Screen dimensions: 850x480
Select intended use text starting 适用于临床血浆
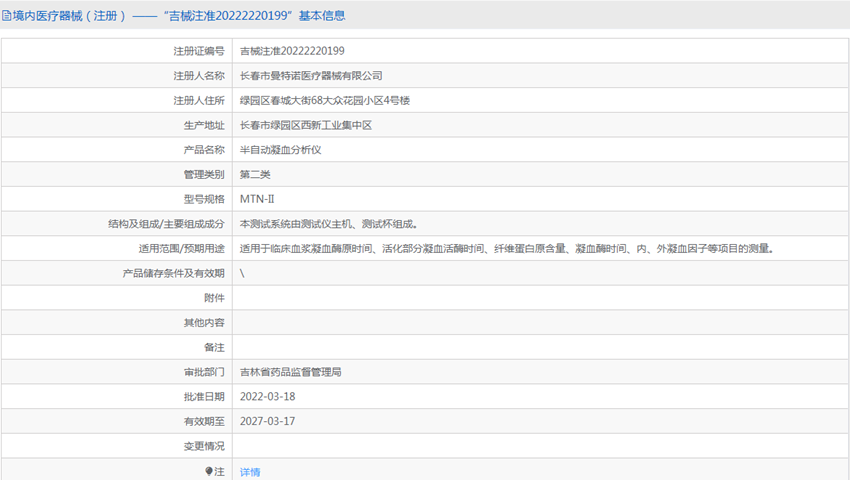coord(507,248)
